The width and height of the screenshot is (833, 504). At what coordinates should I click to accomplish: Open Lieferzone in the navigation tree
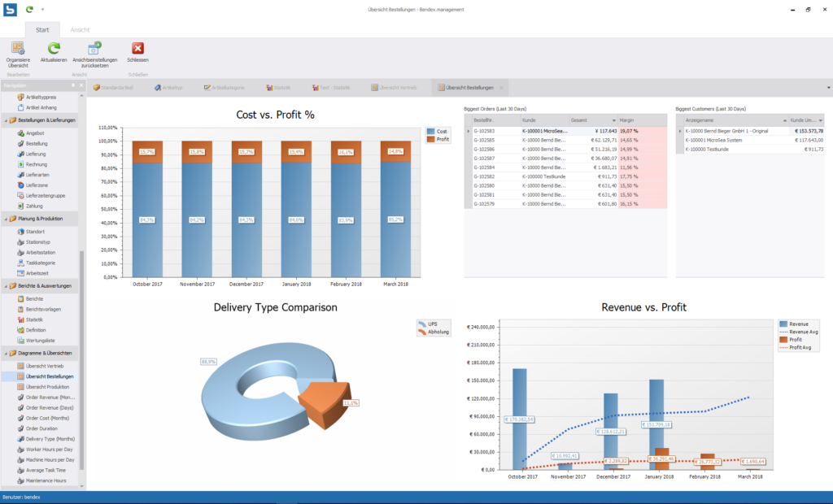37,185
